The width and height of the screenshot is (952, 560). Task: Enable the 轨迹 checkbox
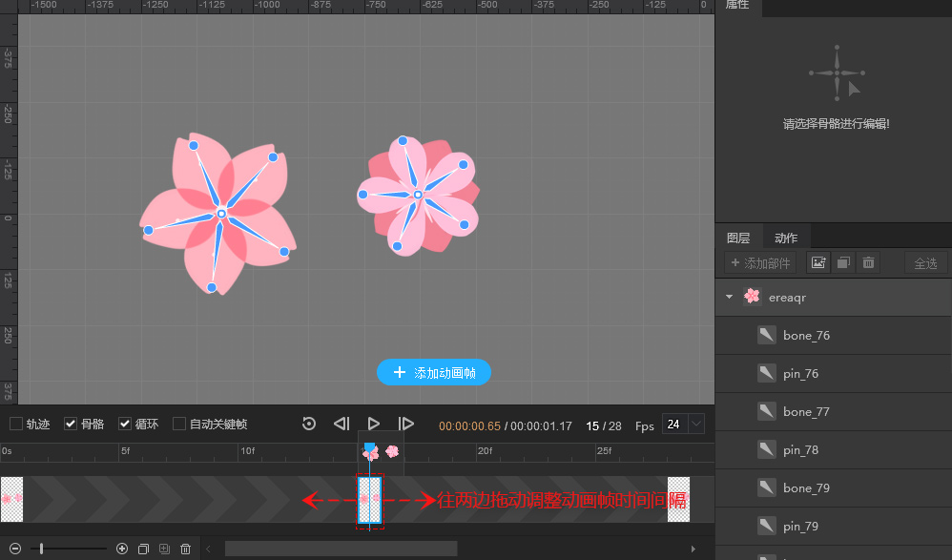click(16, 424)
